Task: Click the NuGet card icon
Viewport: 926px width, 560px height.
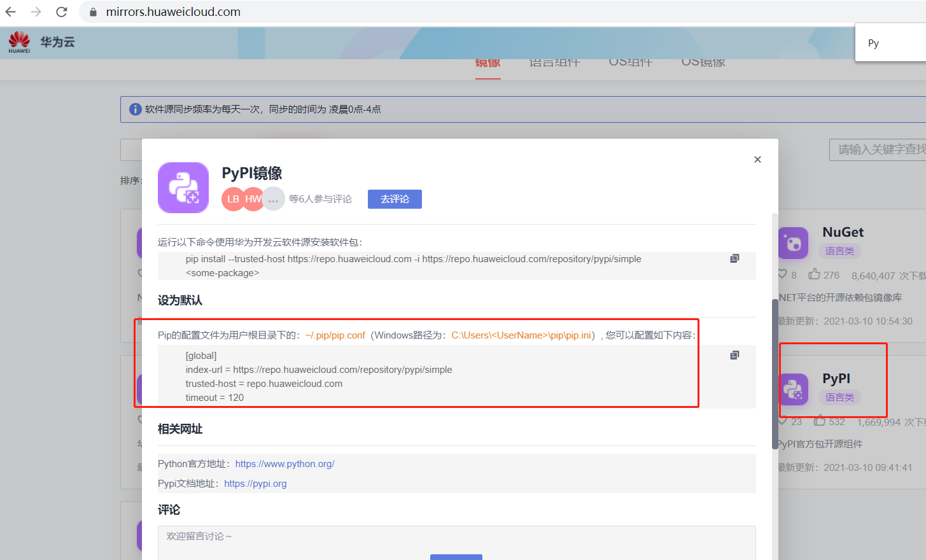Action: 793,242
